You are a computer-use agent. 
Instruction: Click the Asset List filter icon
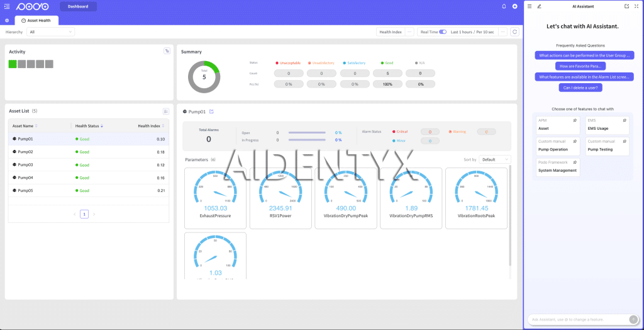(x=166, y=111)
